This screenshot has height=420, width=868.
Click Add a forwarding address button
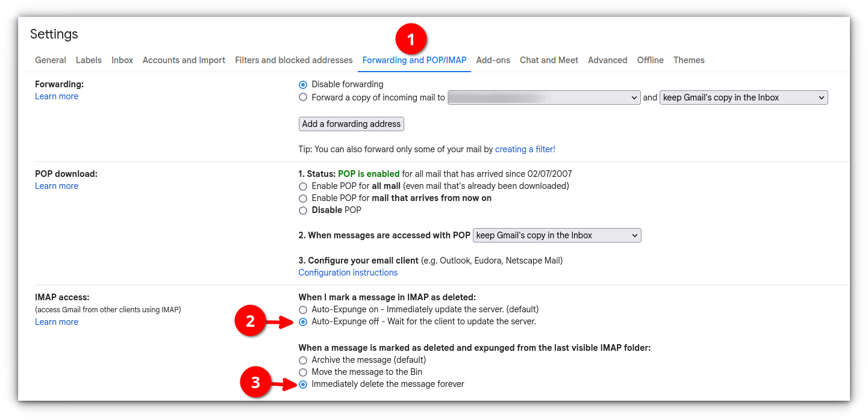pos(351,124)
